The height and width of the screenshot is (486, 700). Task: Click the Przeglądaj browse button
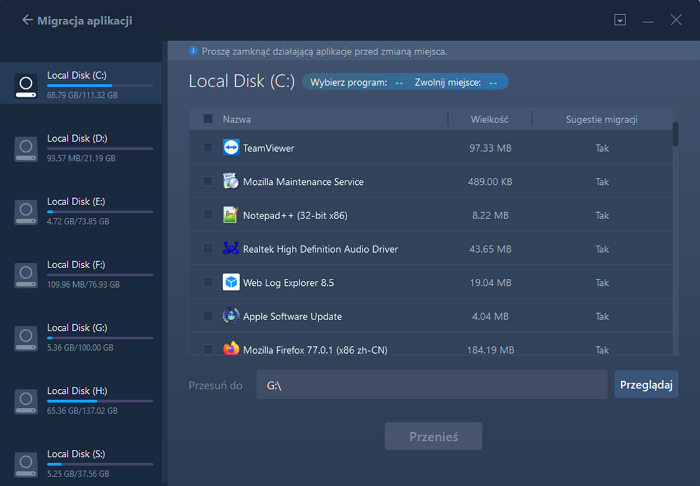646,384
